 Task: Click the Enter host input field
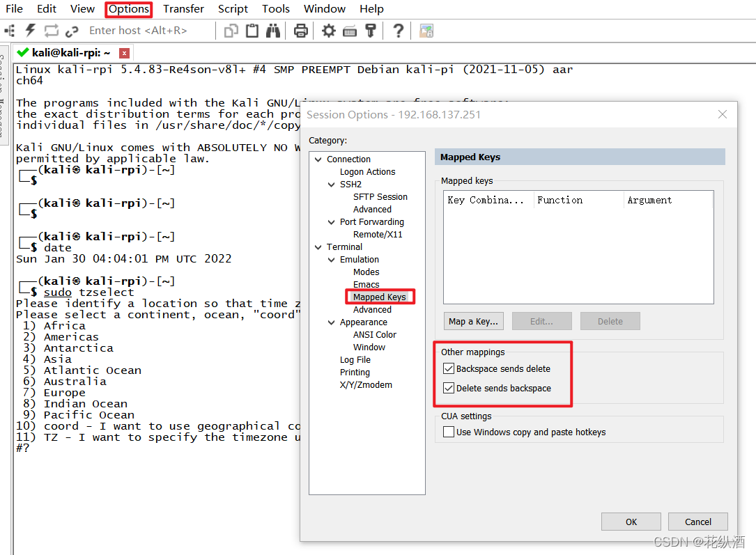(150, 31)
